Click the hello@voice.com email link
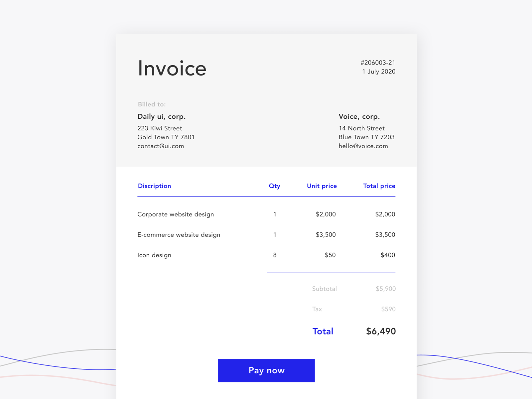Viewport: 532px width, 399px height. pyautogui.click(x=363, y=146)
